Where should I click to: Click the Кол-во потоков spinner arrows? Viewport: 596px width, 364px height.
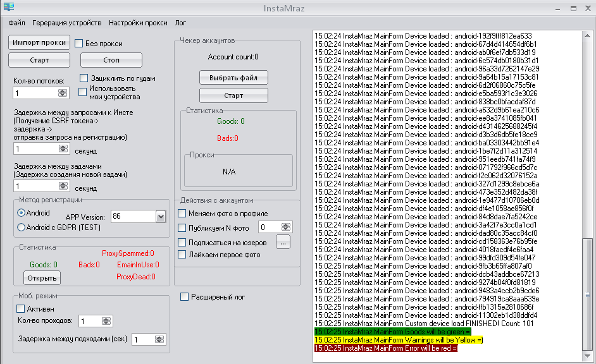point(62,93)
